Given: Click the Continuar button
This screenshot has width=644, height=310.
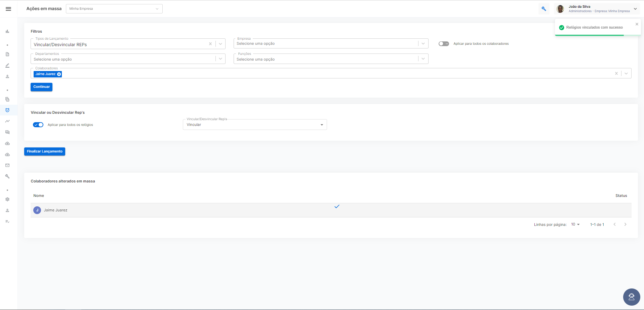Looking at the screenshot, I should tap(41, 87).
